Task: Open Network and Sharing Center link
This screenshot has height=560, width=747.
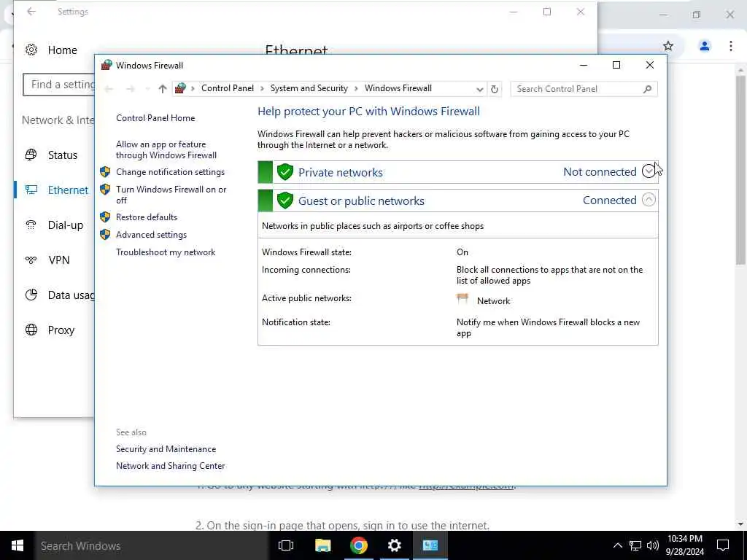Action: (x=170, y=466)
